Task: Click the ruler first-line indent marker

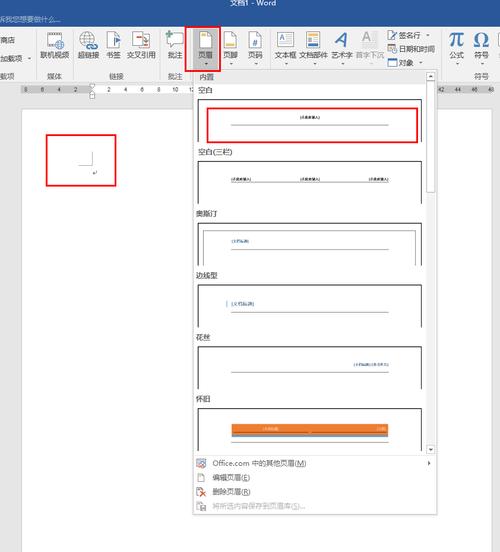Action: [x=92, y=86]
